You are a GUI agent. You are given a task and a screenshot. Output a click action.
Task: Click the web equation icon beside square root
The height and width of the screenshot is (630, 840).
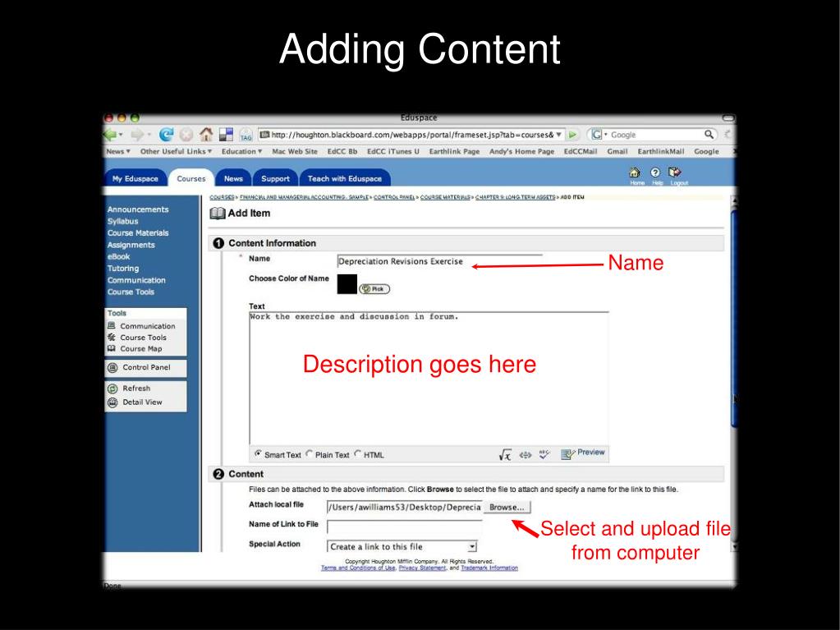click(526, 455)
